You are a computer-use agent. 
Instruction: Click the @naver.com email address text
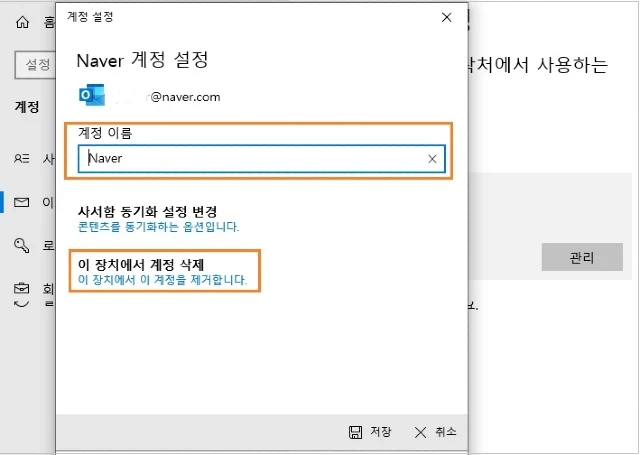[x=185, y=97]
